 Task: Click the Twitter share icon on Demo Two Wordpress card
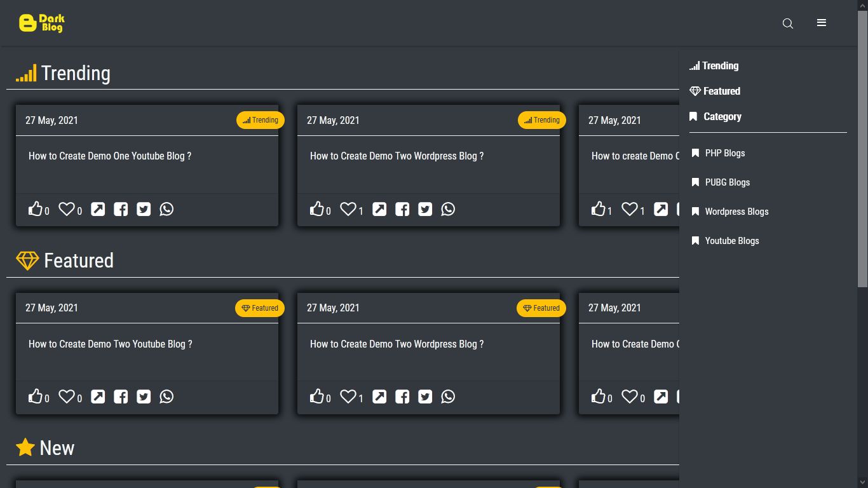tap(424, 208)
